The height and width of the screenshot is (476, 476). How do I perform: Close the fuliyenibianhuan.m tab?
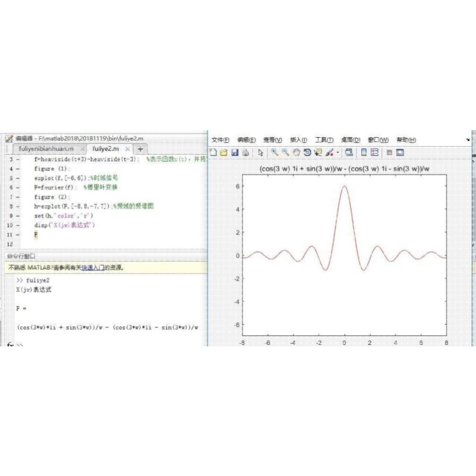tap(82, 149)
